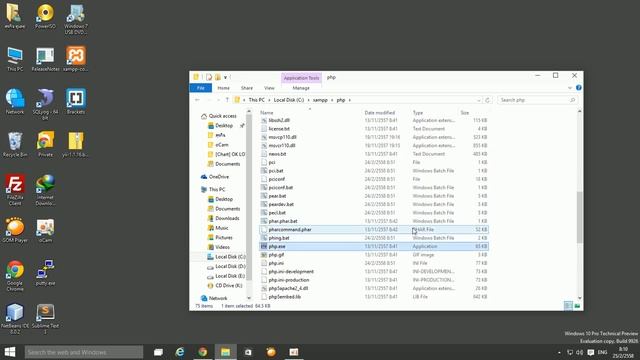This screenshot has width=640, height=360.
Task: Open the Windows 7 USB DVD shortcut
Action: [76, 19]
